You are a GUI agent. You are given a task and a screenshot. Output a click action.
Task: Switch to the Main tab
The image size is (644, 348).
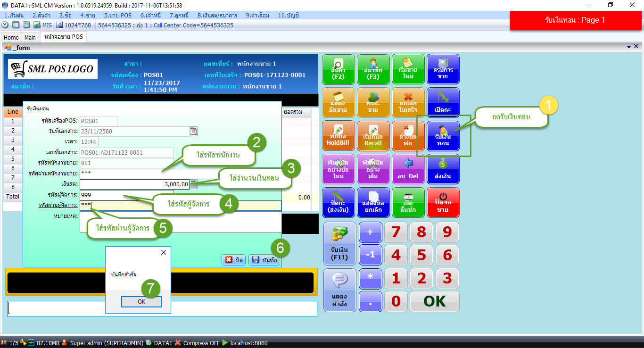(x=30, y=37)
